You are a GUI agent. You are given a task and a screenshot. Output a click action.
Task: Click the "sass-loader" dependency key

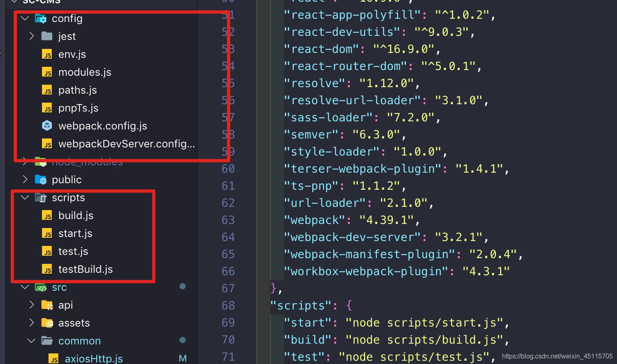tap(328, 117)
